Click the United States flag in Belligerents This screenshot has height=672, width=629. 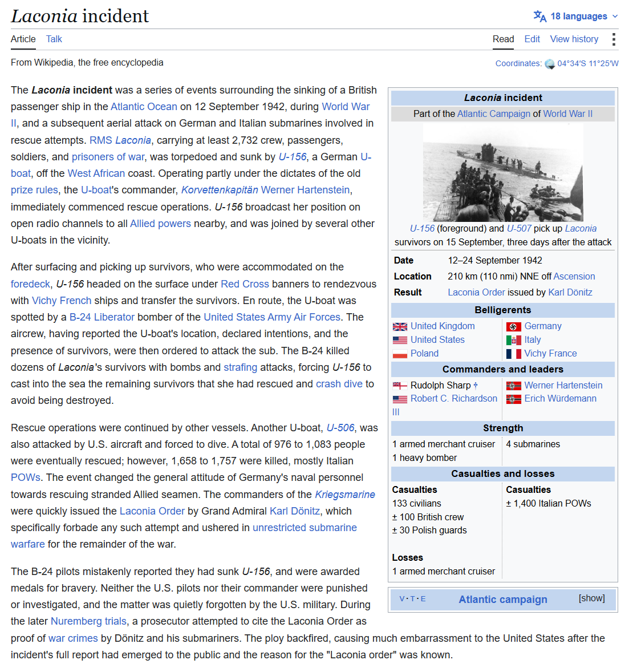[x=400, y=341]
